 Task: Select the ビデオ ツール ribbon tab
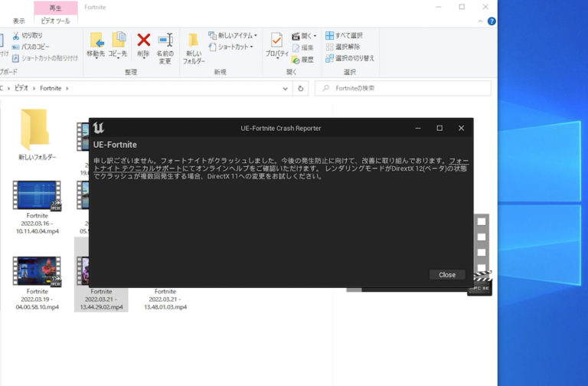pyautogui.click(x=55, y=21)
